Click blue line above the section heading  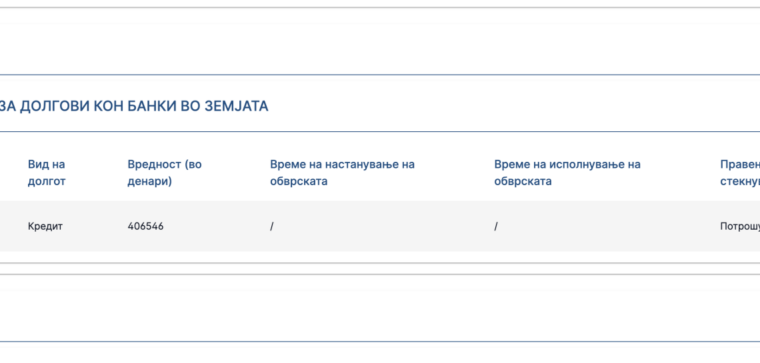click(x=380, y=75)
